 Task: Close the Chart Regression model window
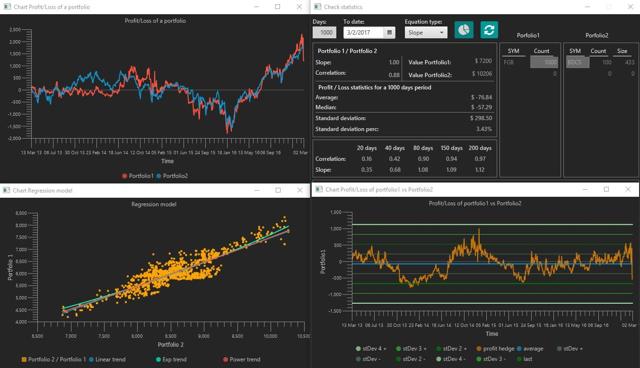coord(300,190)
